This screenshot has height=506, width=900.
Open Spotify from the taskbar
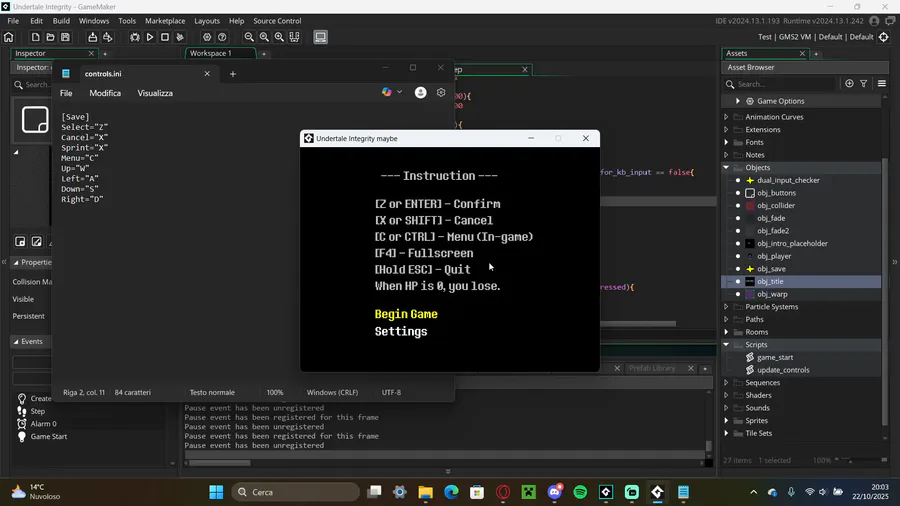580,492
